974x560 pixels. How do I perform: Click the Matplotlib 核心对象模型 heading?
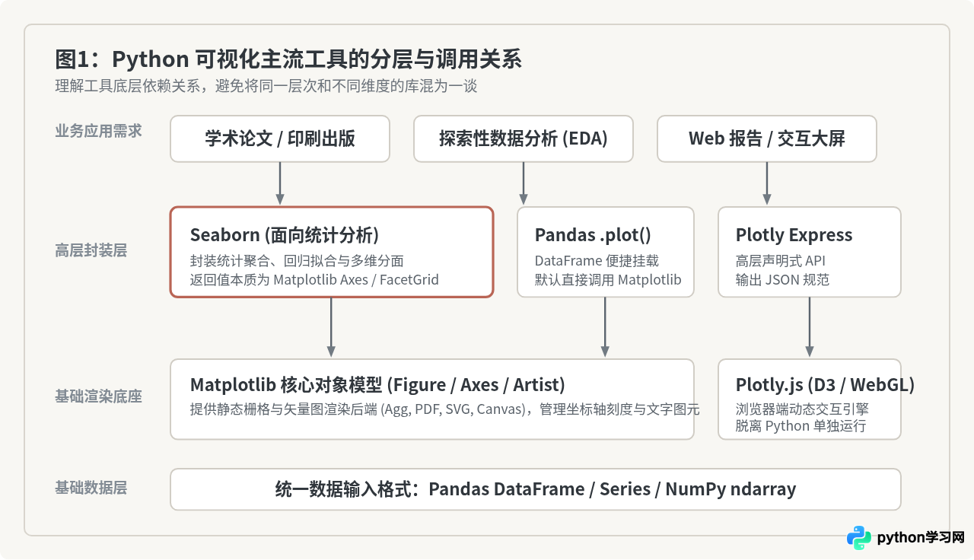[x=377, y=384]
